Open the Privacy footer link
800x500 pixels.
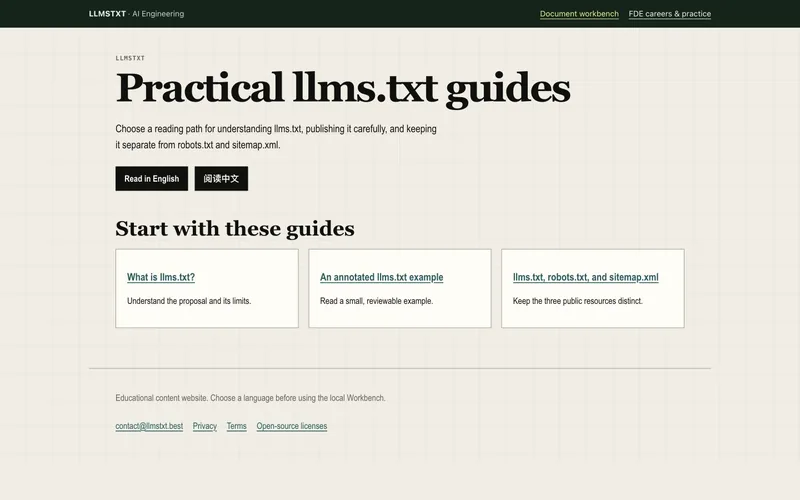(x=205, y=426)
